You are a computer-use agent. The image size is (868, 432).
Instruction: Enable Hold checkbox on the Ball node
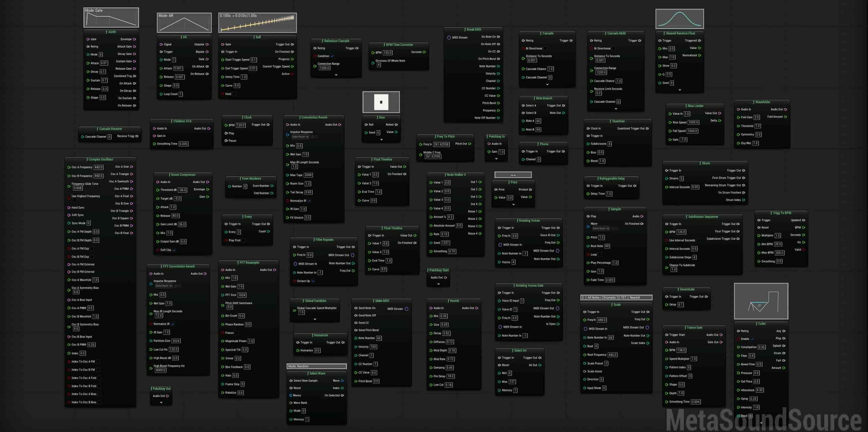(x=234, y=94)
